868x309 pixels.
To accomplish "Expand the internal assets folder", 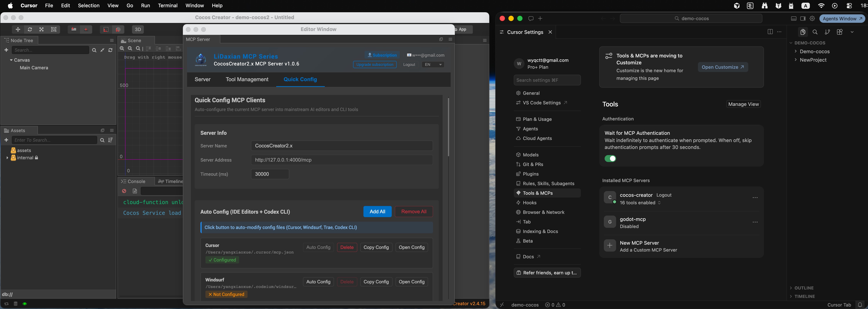I will click(7, 158).
